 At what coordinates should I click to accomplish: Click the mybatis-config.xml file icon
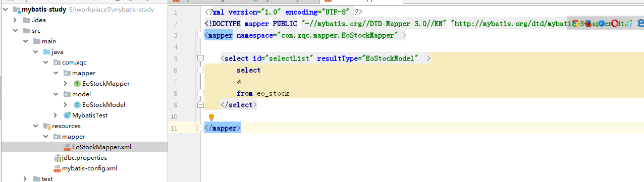click(57, 168)
